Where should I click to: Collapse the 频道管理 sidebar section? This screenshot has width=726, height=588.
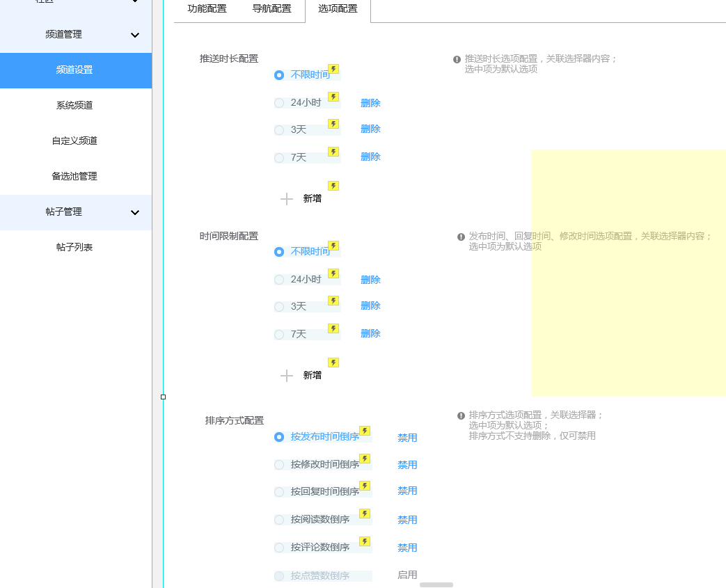135,35
